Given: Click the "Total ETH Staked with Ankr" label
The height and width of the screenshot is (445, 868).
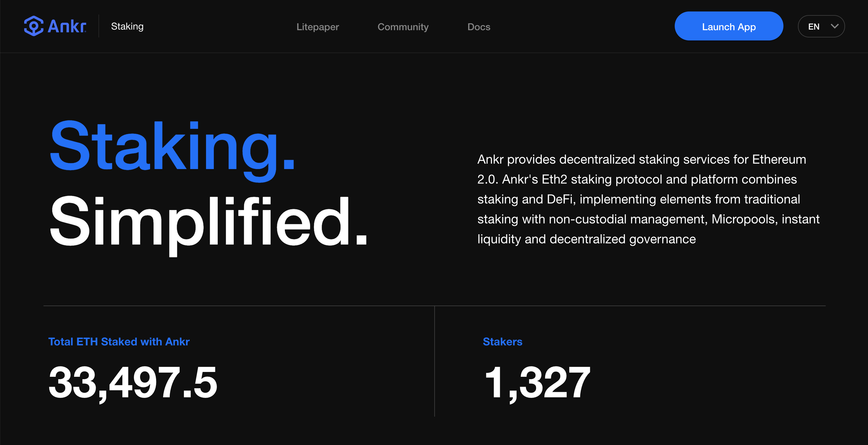Looking at the screenshot, I should point(119,341).
